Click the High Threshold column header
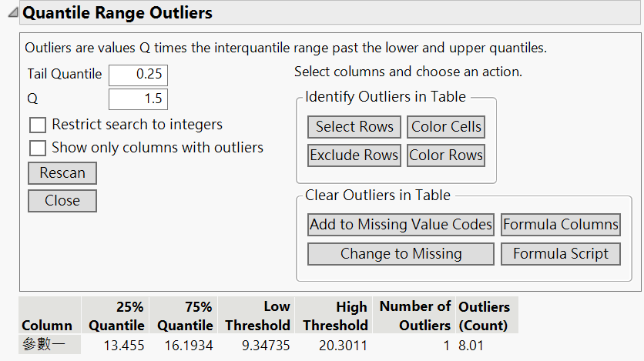The image size is (644, 361). 335,316
